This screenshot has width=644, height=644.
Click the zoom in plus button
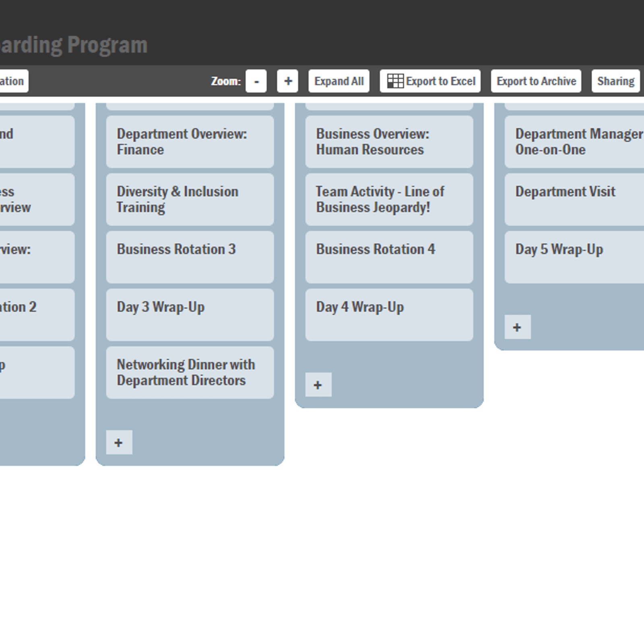click(x=287, y=81)
